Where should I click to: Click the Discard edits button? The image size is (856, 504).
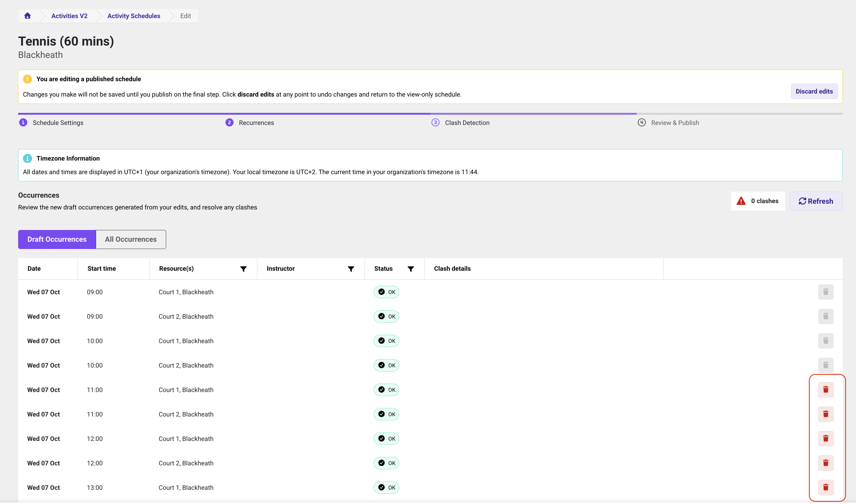click(814, 91)
